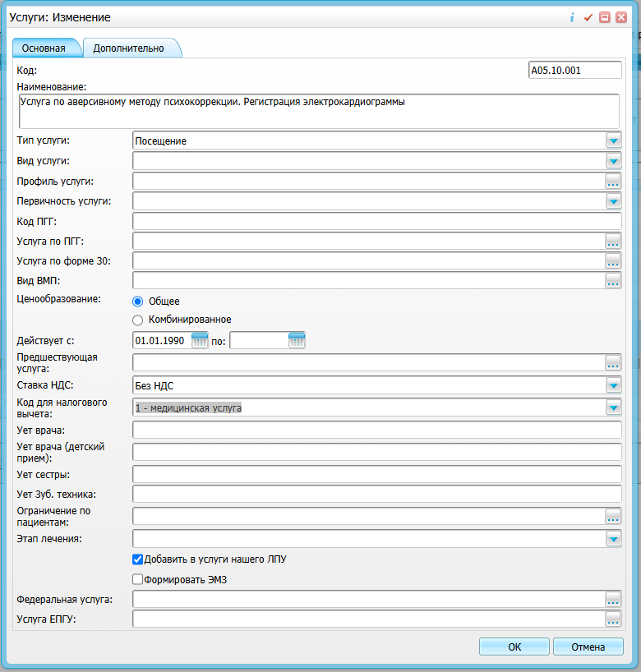Open lookup for Услуга ЕПГУ field
641x672 pixels.
(613, 619)
